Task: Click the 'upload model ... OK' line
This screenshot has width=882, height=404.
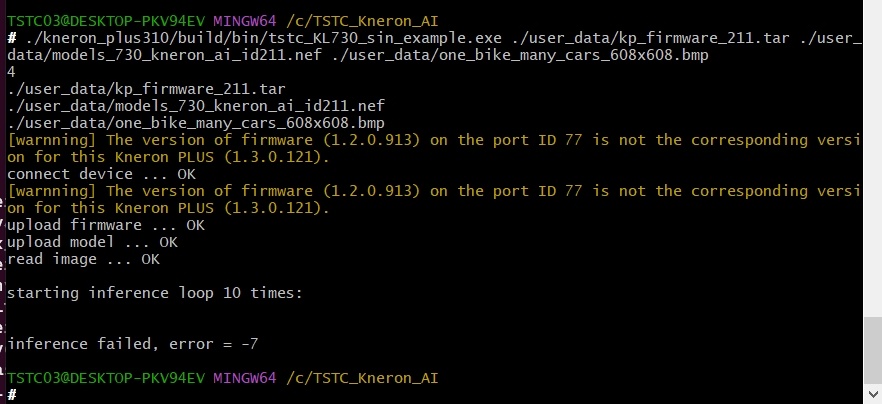Action: (x=92, y=242)
